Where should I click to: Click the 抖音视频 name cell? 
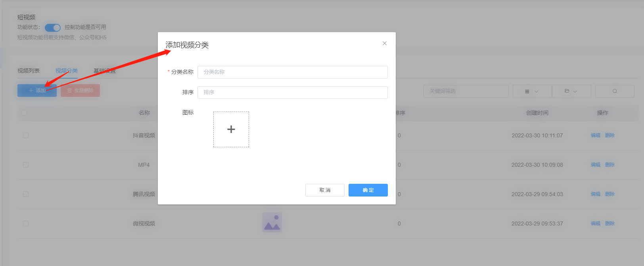[x=144, y=135]
